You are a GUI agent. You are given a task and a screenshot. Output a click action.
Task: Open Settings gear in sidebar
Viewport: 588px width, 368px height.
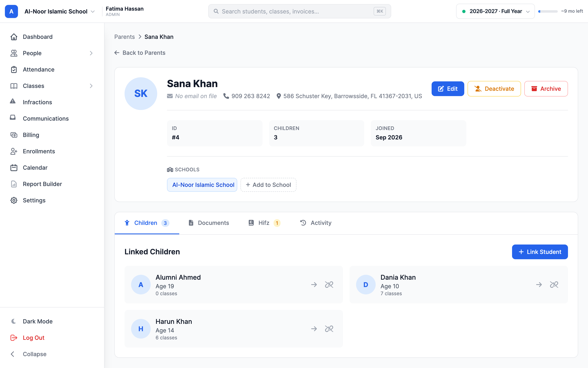click(52, 200)
